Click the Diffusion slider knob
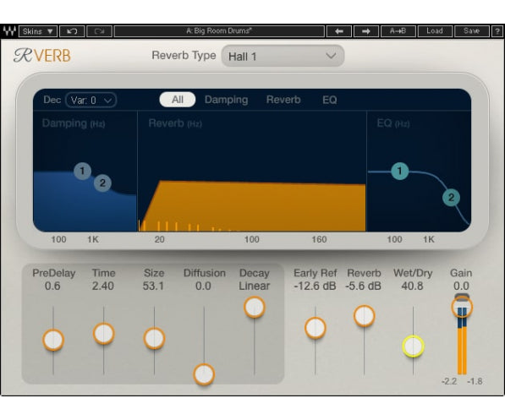 pyautogui.click(x=204, y=374)
